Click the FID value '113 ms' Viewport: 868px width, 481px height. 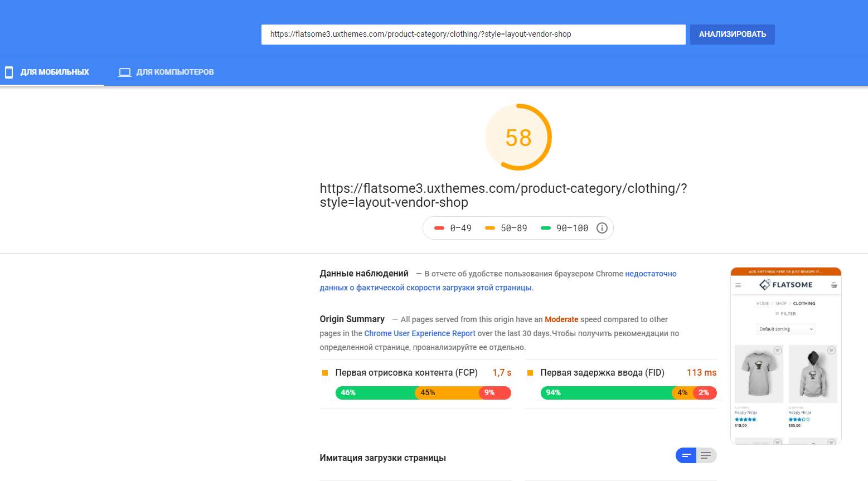pyautogui.click(x=701, y=373)
